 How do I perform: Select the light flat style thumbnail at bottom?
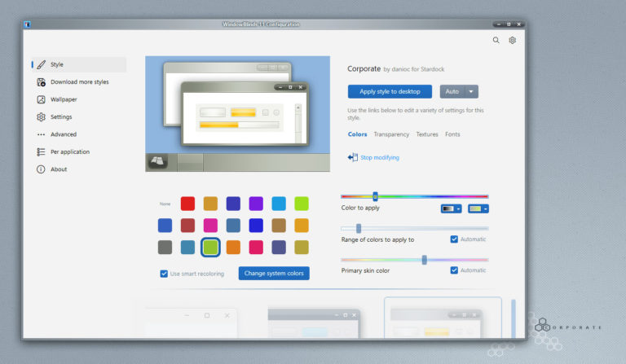pos(192,323)
